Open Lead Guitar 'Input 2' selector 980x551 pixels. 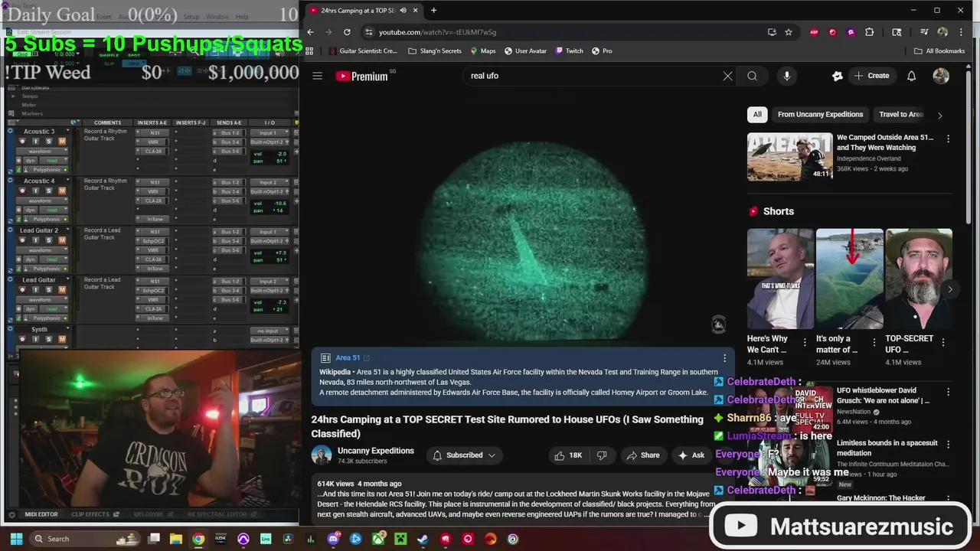point(268,281)
